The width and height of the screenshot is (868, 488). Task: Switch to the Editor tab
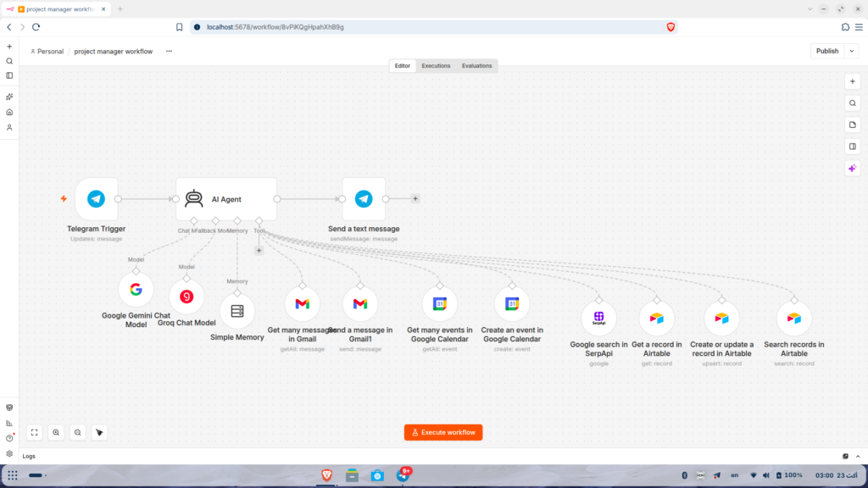(x=403, y=66)
